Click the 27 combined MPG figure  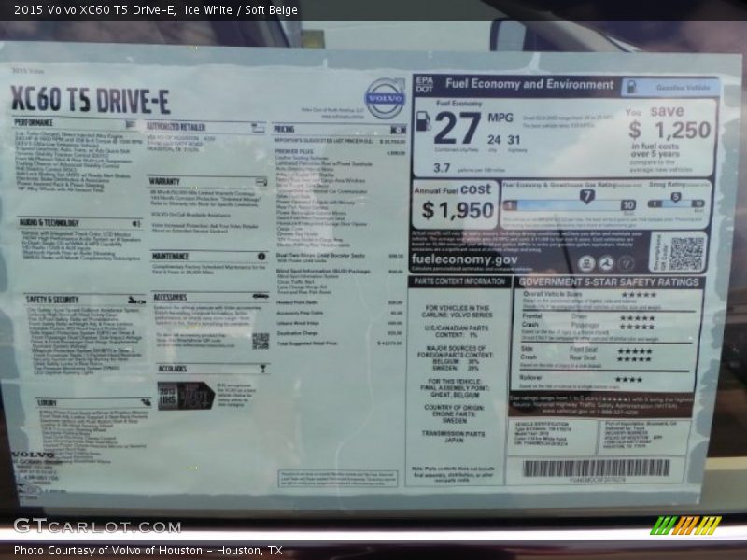(x=458, y=128)
